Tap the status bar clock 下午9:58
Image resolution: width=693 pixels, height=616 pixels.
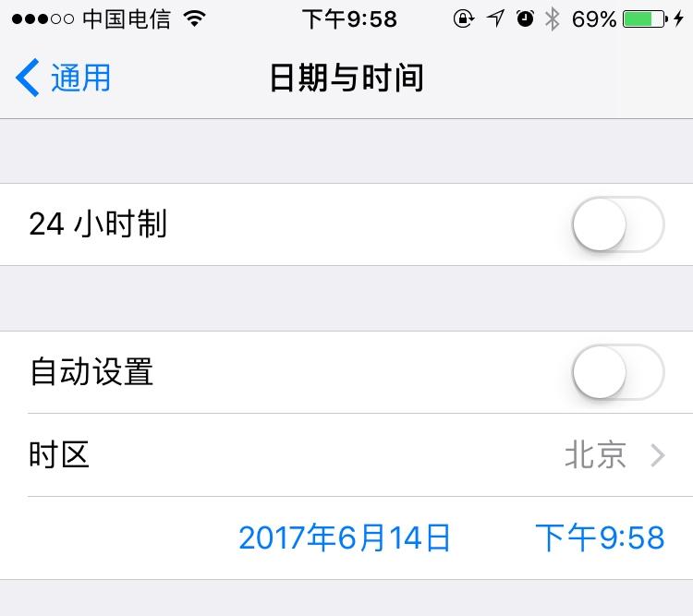click(349, 19)
